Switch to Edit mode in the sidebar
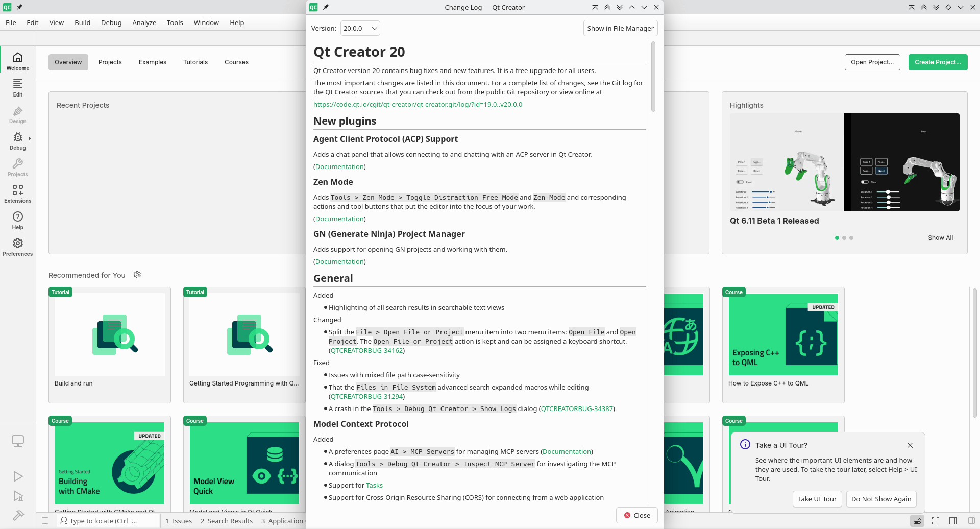This screenshot has width=980, height=529. point(18,87)
